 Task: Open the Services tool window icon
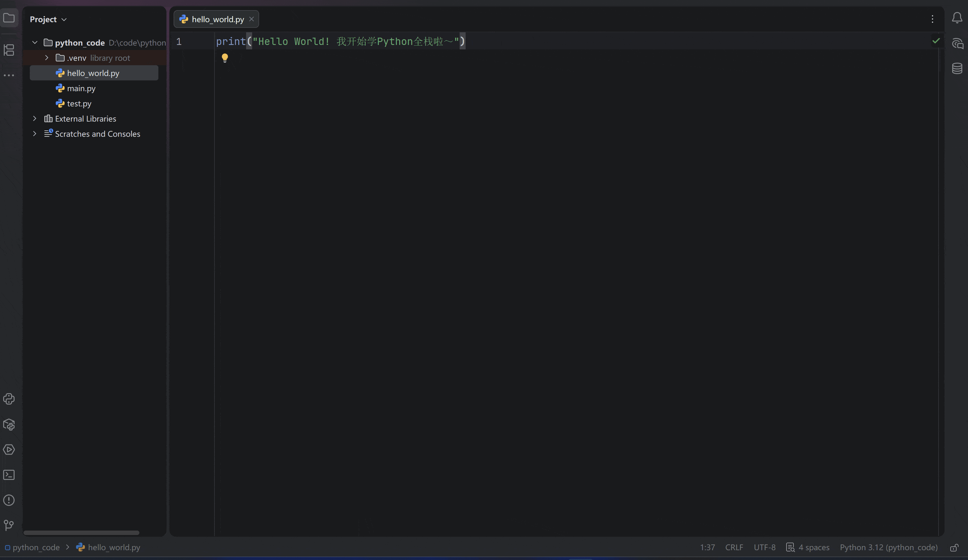[9, 450]
